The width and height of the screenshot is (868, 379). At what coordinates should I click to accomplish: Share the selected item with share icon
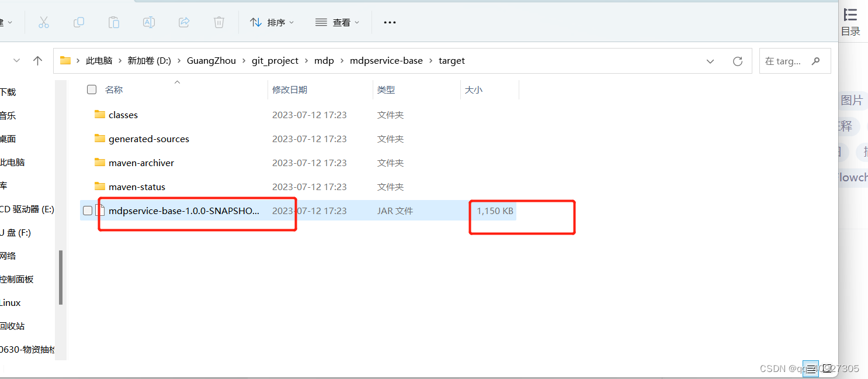pos(183,22)
